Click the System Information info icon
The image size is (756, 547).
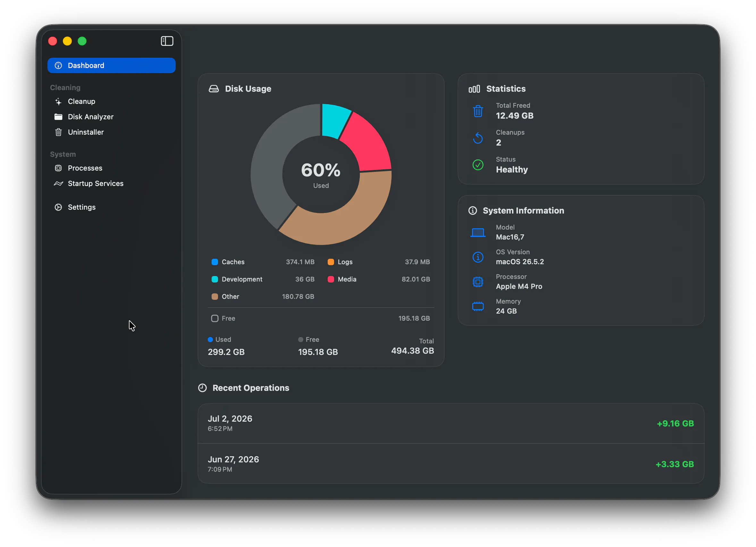[473, 210]
